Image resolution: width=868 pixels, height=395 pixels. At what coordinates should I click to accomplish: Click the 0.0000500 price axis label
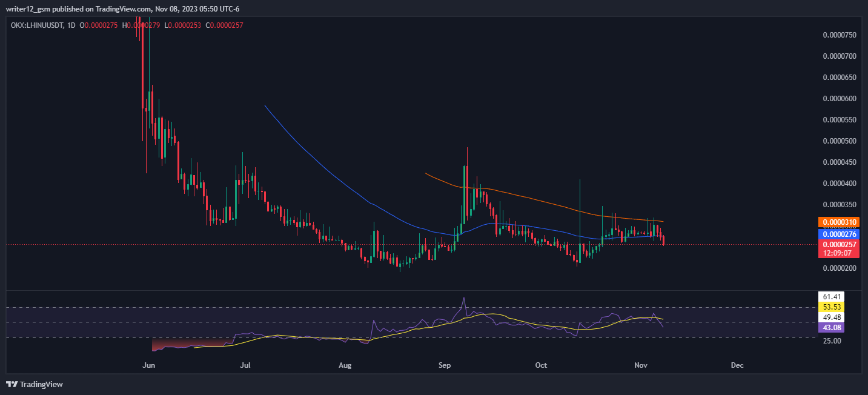[840, 141]
